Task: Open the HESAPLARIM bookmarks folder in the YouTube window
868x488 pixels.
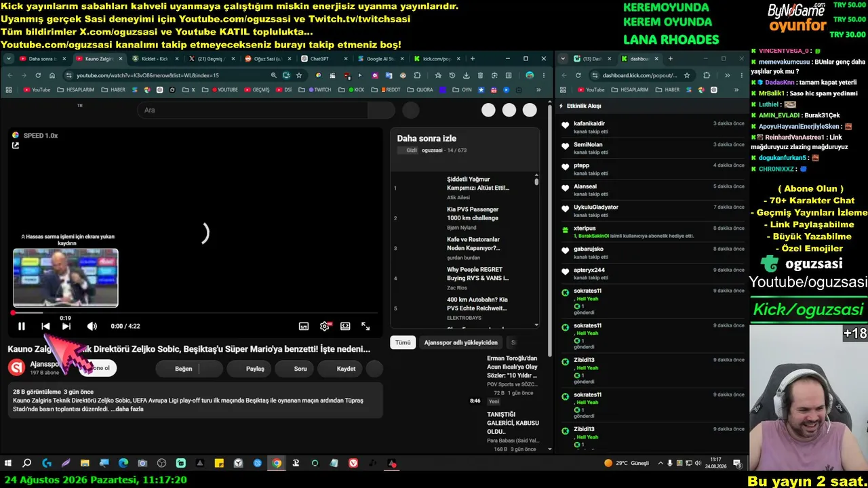Action: [x=76, y=89]
